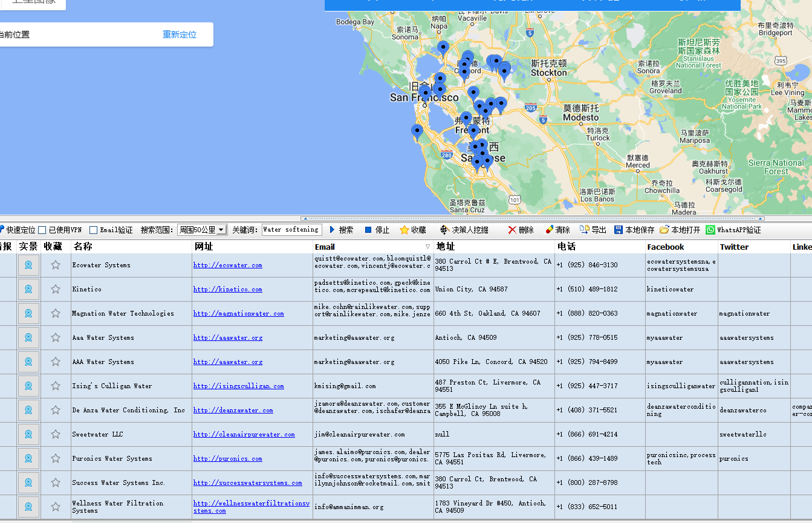Screen dimensions: 812x523
Task: Open http://successwatersystems.com link
Action: (248, 482)
